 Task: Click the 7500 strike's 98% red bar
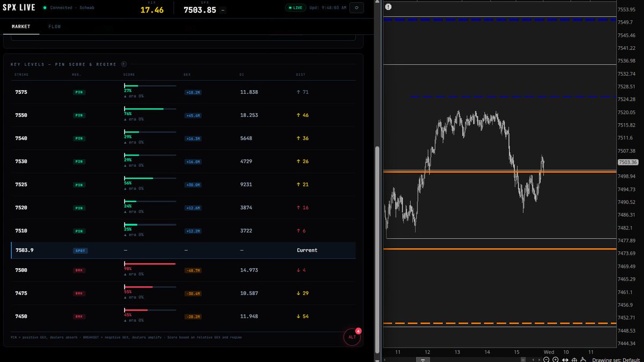pyautogui.click(x=150, y=263)
